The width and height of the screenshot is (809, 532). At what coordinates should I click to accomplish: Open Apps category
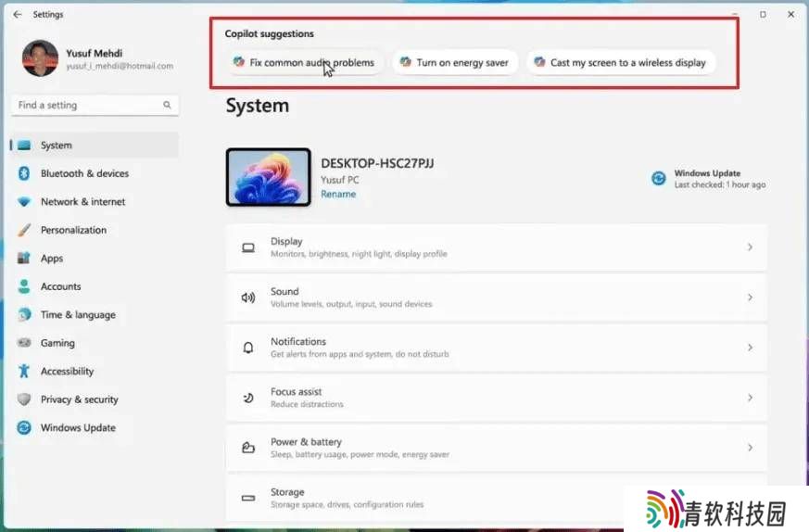(95, 258)
